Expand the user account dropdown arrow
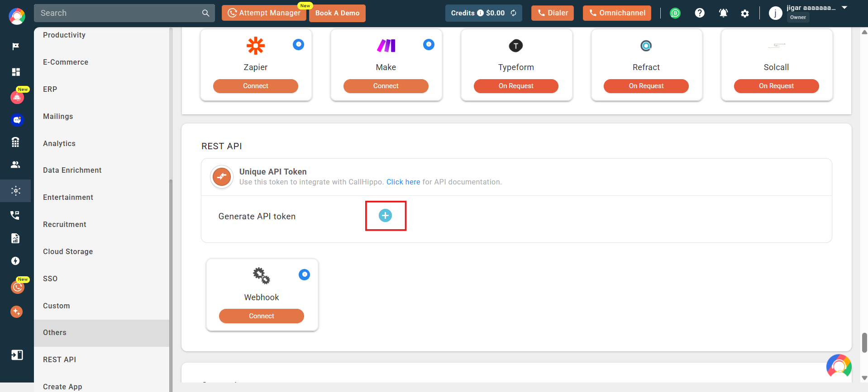The image size is (868, 392). [x=844, y=8]
